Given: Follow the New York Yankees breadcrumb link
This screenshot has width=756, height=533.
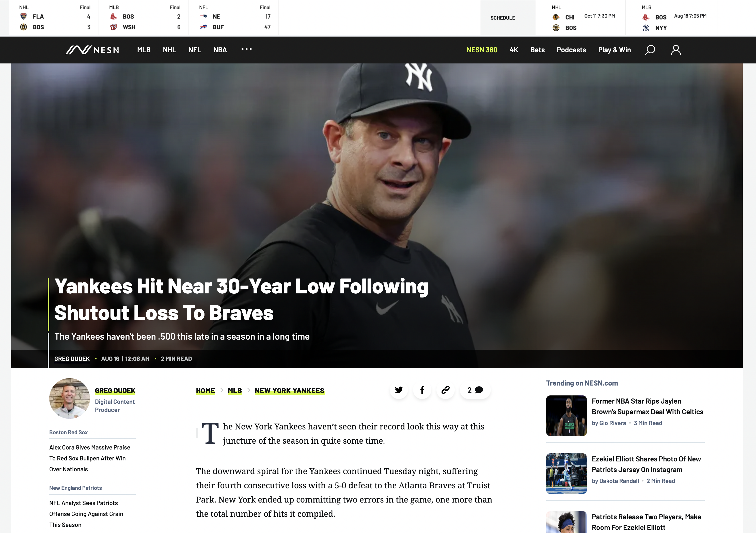Looking at the screenshot, I should pyautogui.click(x=289, y=391).
